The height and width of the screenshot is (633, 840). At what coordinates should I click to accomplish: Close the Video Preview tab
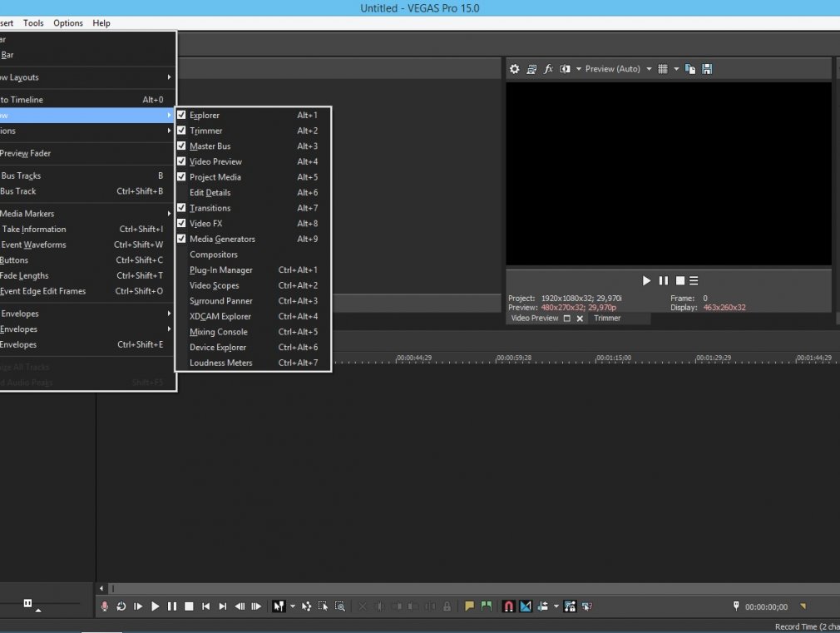pyautogui.click(x=580, y=319)
